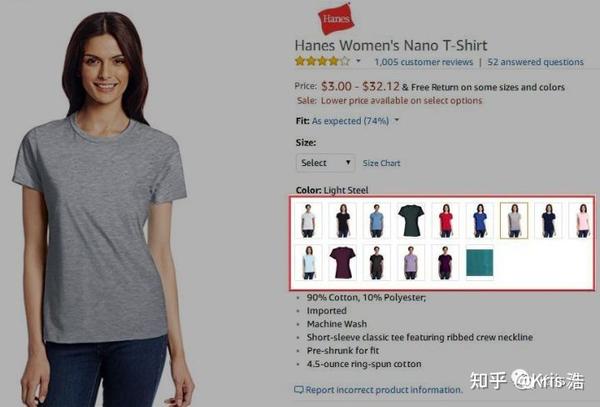
Task: Pick the red shirt color swatch
Action: point(445,221)
